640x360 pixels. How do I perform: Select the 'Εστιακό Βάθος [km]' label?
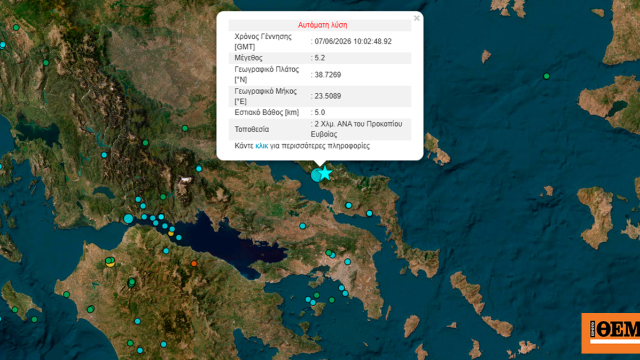(x=267, y=112)
